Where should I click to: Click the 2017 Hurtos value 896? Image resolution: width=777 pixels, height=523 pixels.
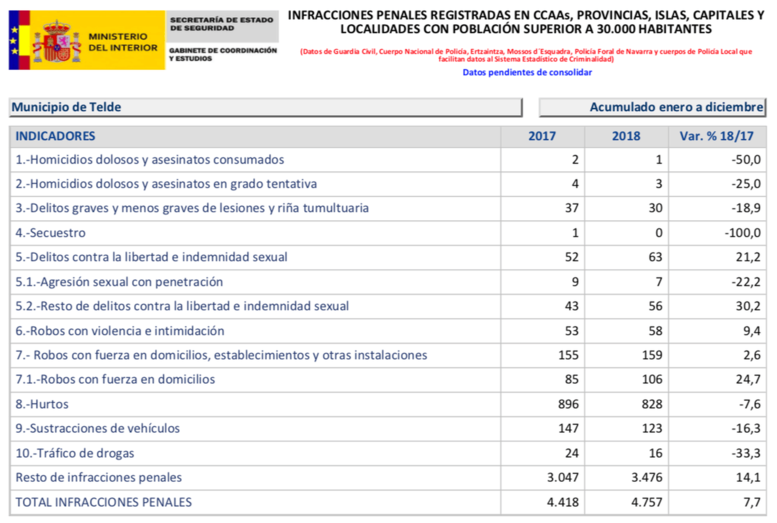point(567,404)
